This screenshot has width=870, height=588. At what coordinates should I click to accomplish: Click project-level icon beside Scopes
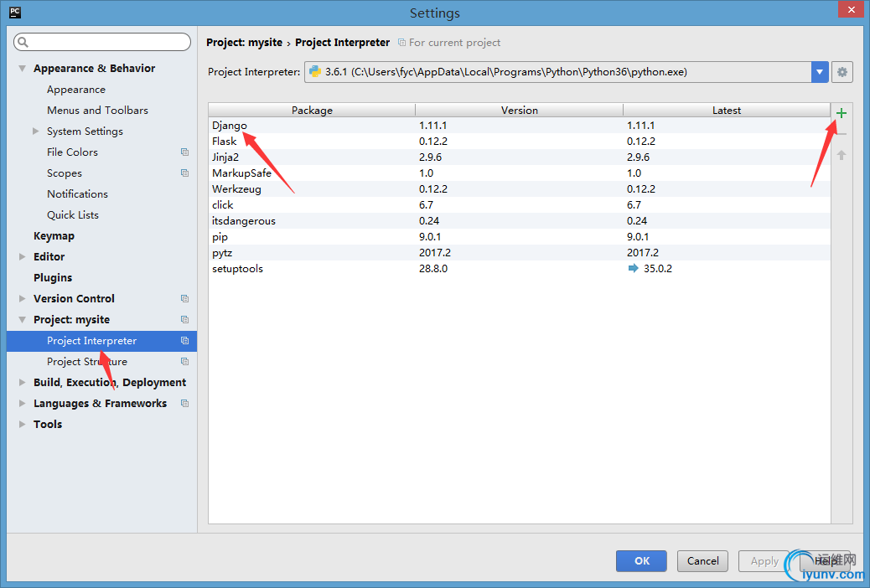click(184, 173)
